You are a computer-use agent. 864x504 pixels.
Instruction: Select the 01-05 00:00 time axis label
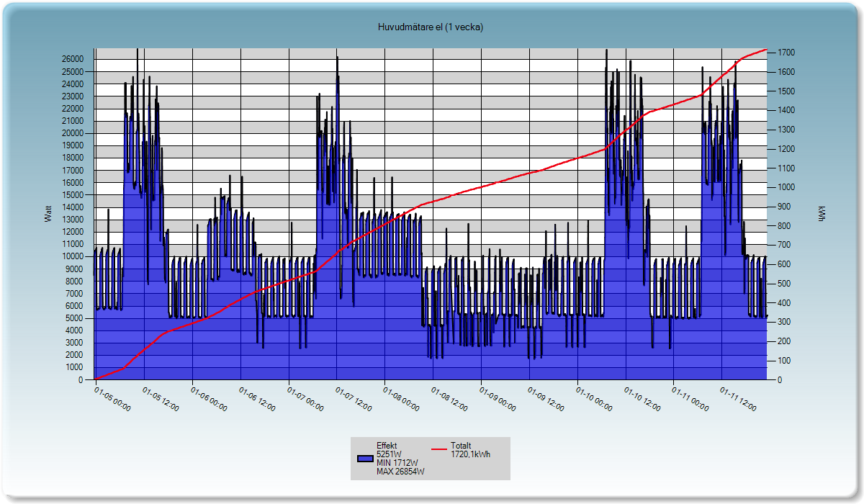(x=112, y=398)
